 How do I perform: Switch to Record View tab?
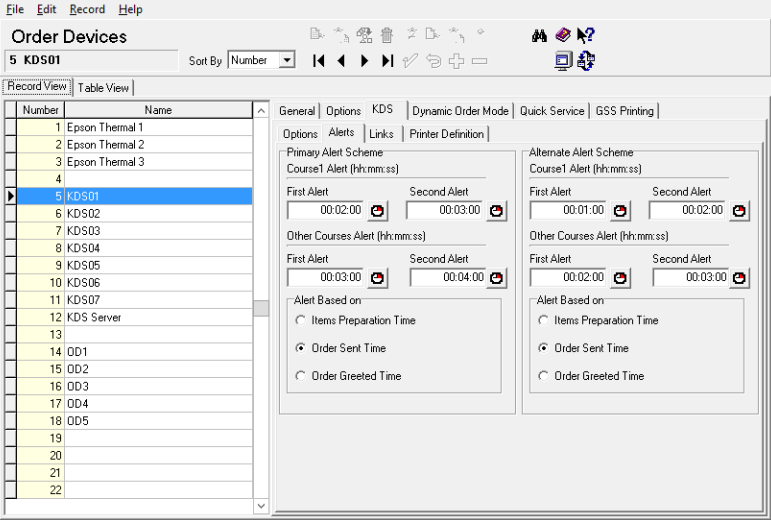37,86
